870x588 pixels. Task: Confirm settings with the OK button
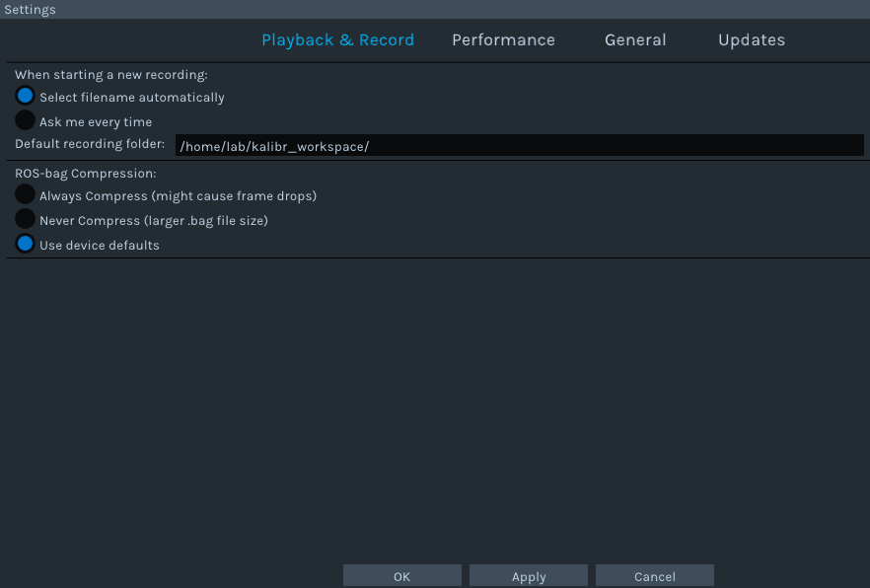pyautogui.click(x=402, y=576)
